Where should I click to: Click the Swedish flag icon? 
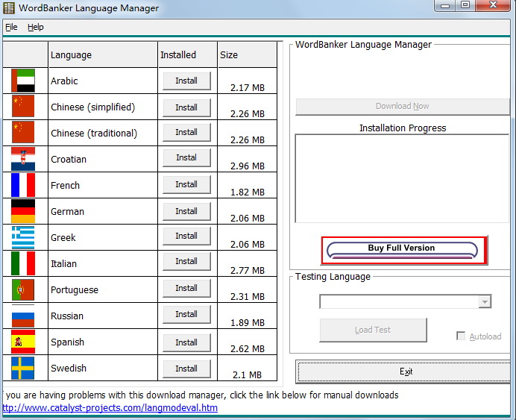pos(23,368)
